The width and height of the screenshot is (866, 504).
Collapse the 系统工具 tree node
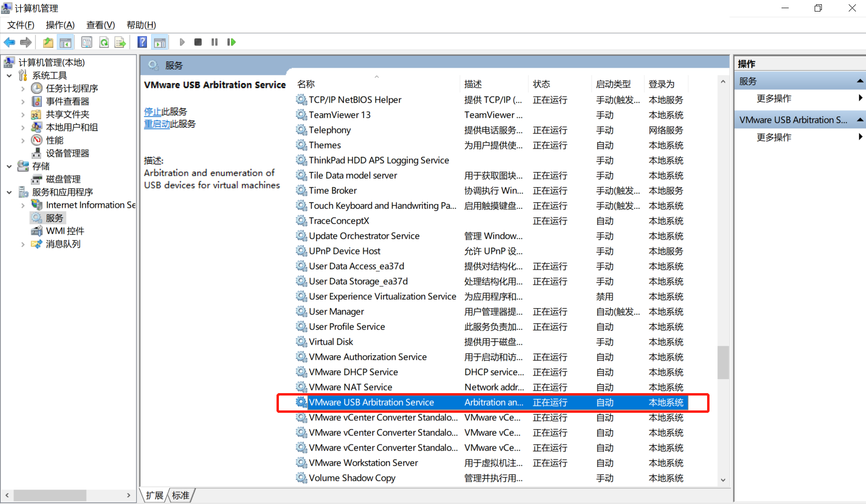tap(9, 75)
